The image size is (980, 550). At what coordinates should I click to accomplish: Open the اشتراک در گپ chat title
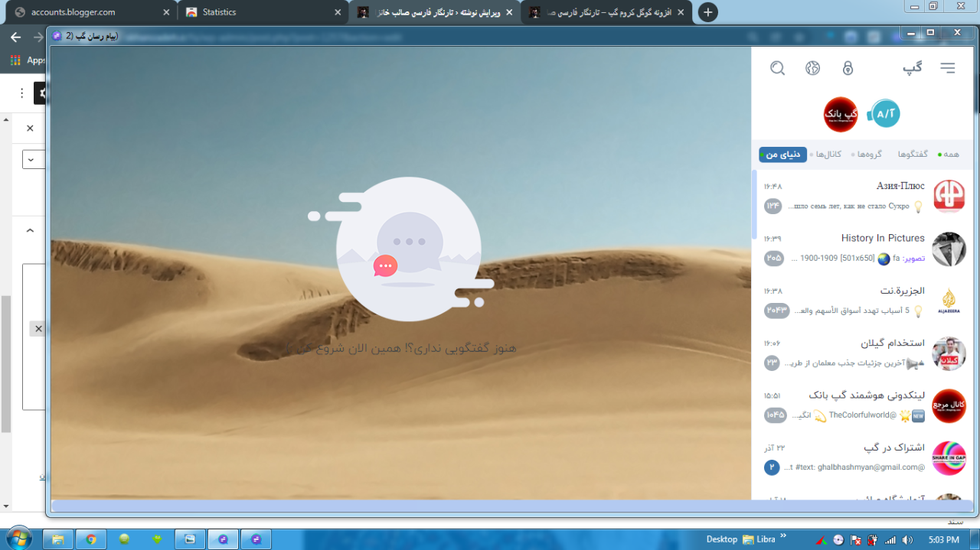point(894,447)
